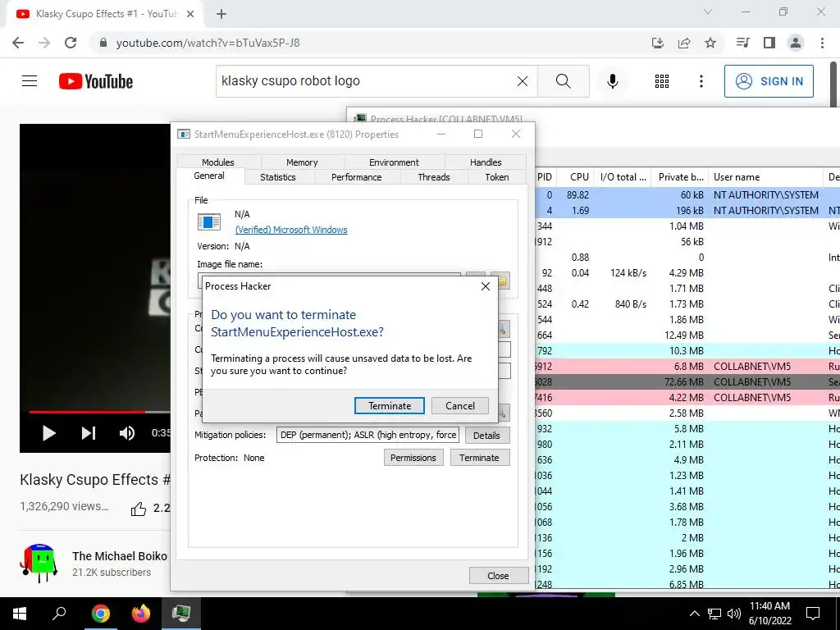The height and width of the screenshot is (630, 840).
Task: Show hidden system tray icons
Action: pos(694,614)
